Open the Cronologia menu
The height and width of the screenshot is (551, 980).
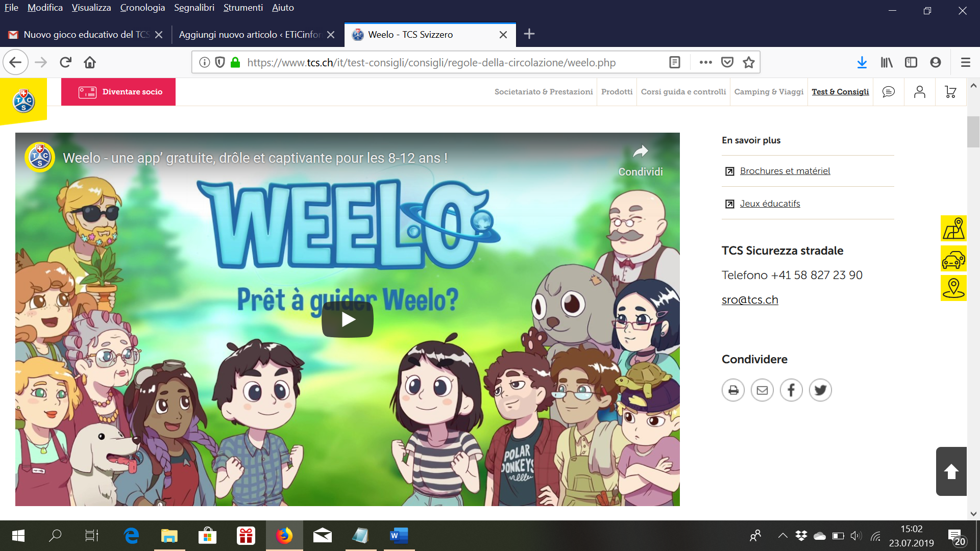[x=142, y=8]
